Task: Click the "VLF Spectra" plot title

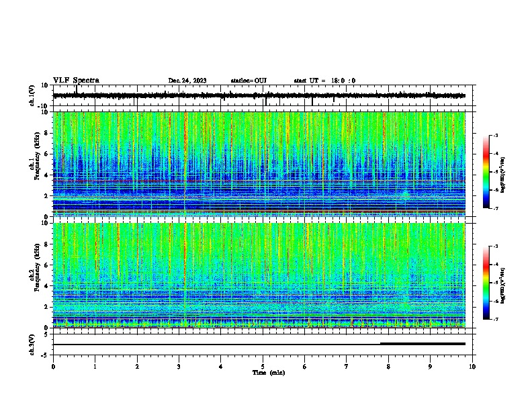Action: [x=76, y=81]
